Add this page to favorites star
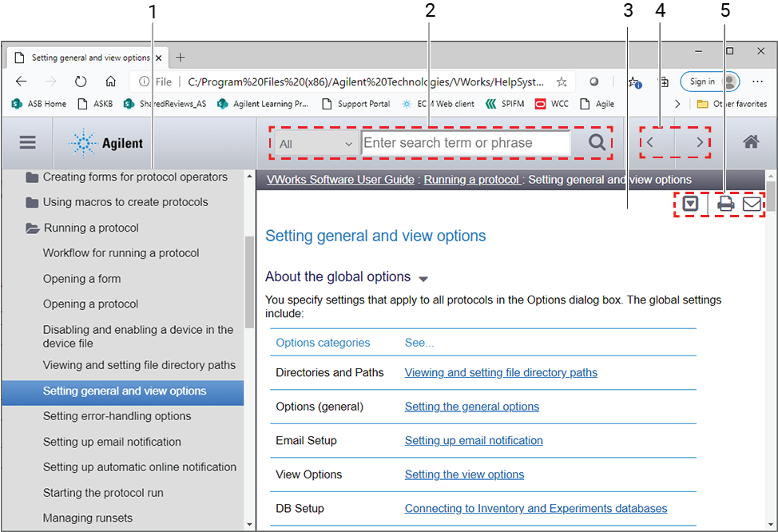This screenshot has height=532, width=778. [562, 82]
